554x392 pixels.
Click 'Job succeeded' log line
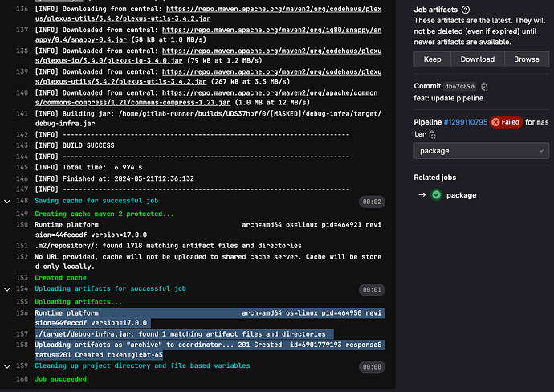pos(60,379)
